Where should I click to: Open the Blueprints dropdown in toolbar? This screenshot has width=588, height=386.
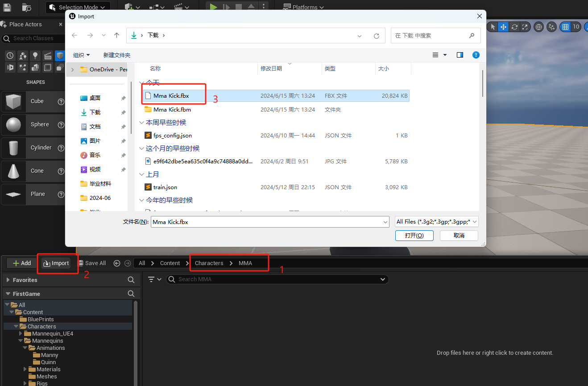pyautogui.click(x=157, y=7)
